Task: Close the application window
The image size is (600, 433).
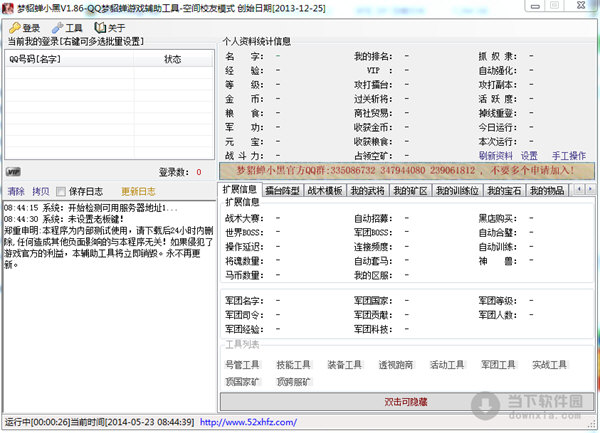Action: pos(580,5)
